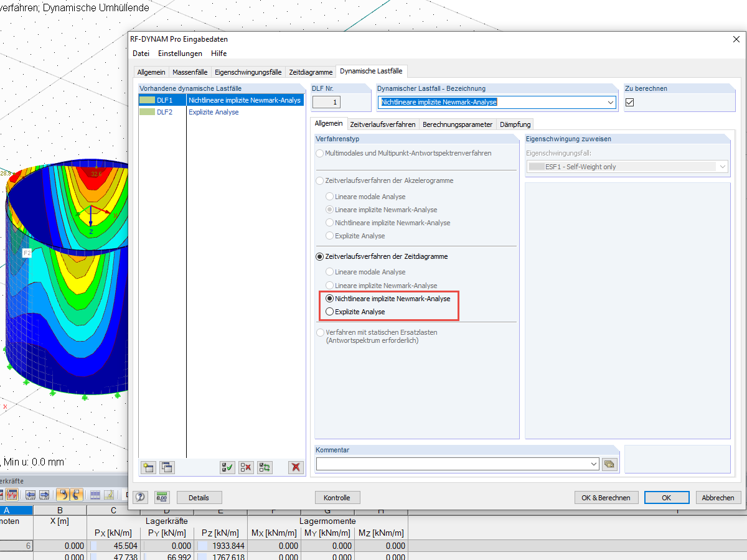Image resolution: width=747 pixels, height=560 pixels.
Task: Copy the selected dynamic load case icon
Action: click(x=167, y=467)
